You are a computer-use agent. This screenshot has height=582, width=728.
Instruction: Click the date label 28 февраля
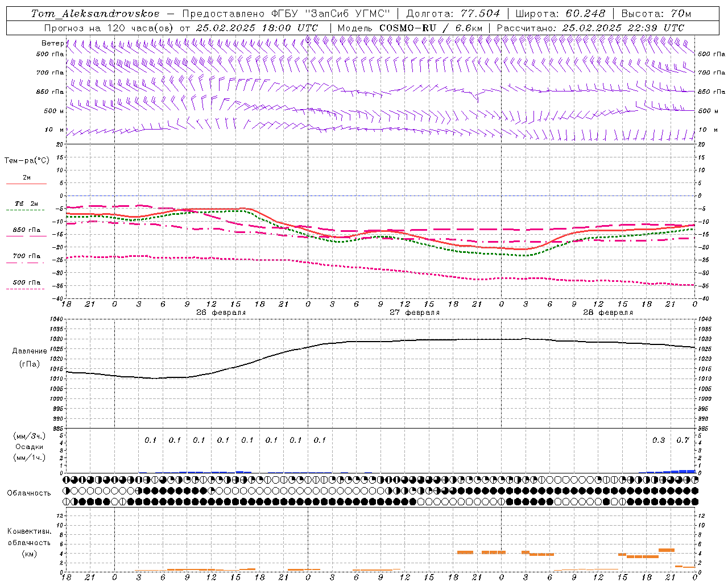tap(608, 313)
